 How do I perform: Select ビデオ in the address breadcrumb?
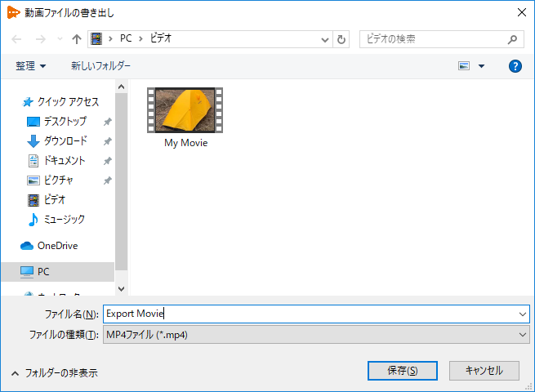[x=161, y=38]
